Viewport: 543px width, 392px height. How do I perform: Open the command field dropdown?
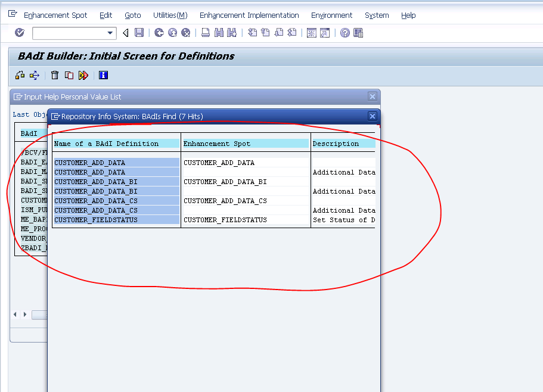(110, 33)
